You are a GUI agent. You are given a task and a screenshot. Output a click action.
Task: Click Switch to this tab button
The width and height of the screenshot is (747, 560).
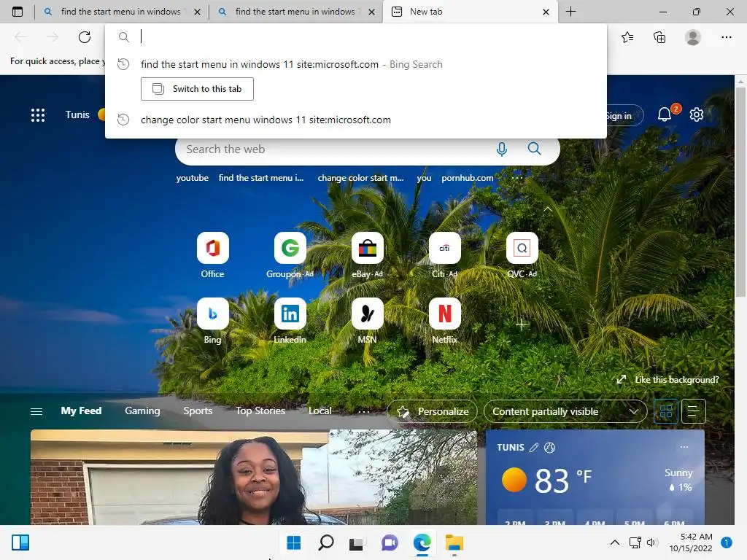197,89
